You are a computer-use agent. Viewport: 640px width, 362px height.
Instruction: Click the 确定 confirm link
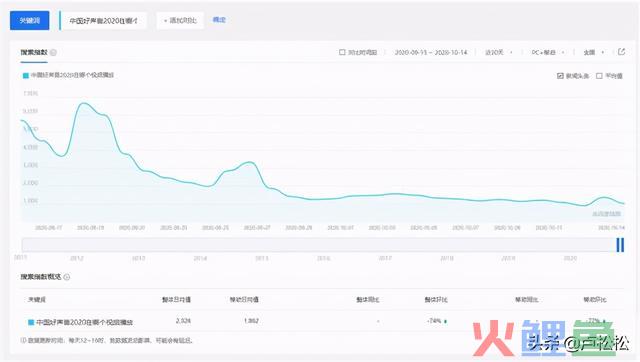pyautogui.click(x=219, y=20)
